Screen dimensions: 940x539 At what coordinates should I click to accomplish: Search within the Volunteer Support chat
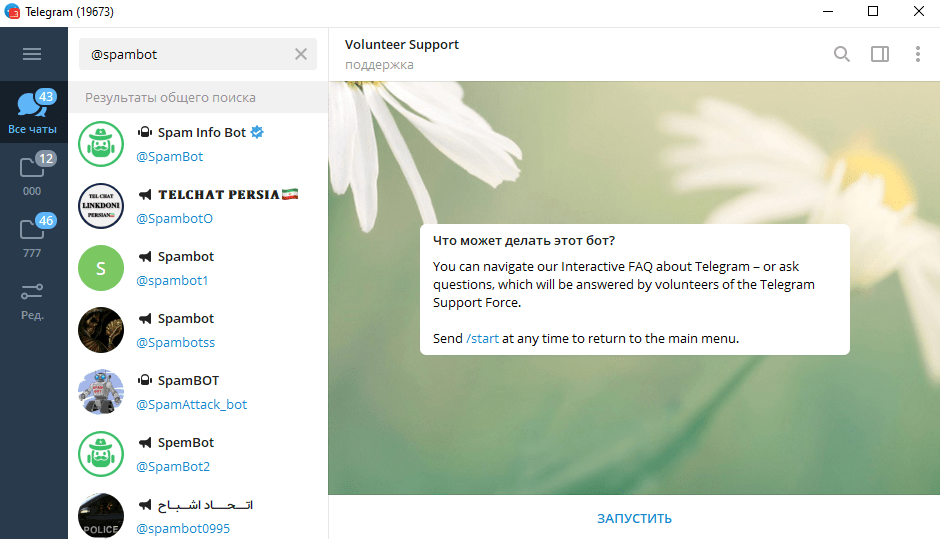click(842, 54)
